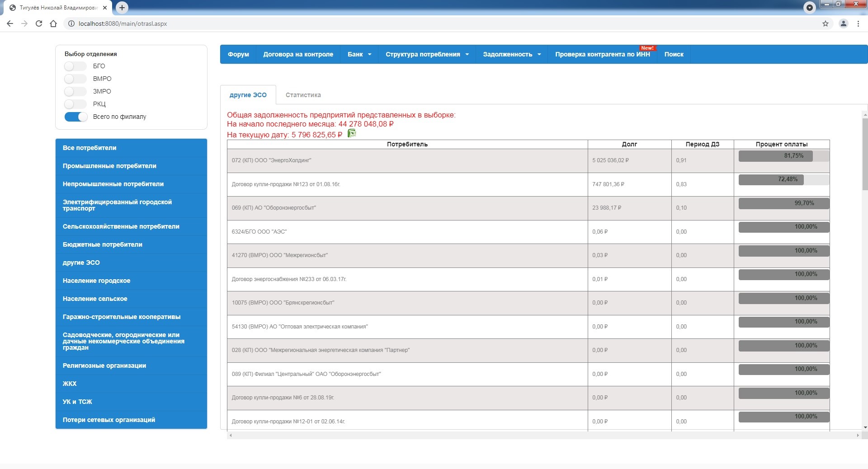This screenshot has height=469, width=868.
Task: Open the 'Структура потребления' dropdown
Action: [427, 54]
